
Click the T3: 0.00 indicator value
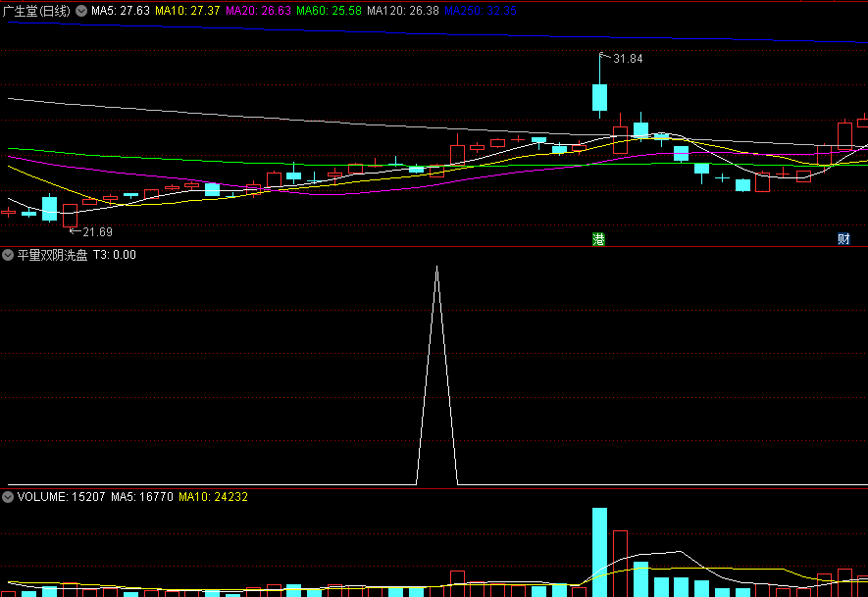click(114, 255)
